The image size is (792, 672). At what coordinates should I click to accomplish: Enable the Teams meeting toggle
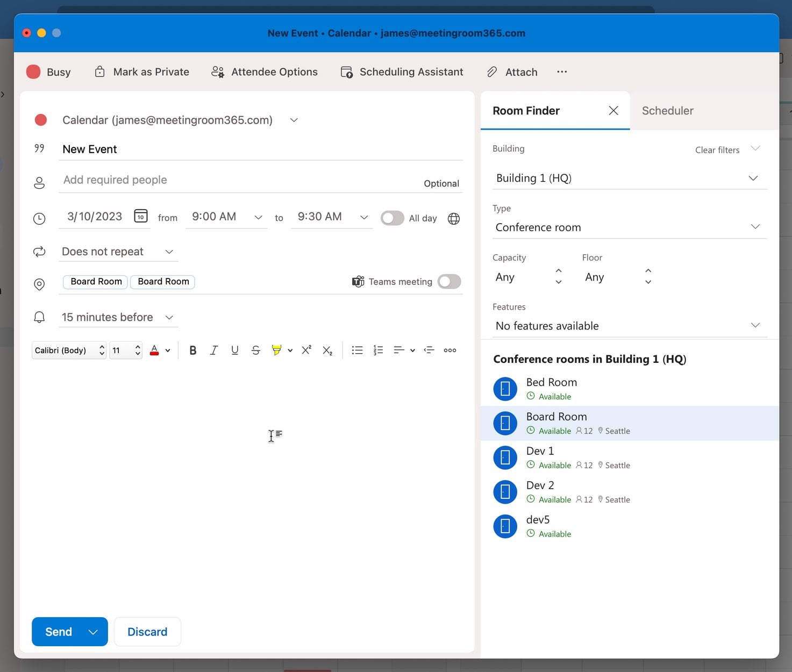click(x=449, y=282)
